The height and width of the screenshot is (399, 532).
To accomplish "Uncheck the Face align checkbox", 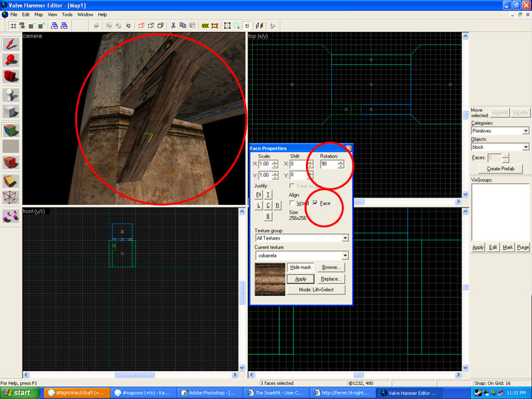I will (315, 203).
